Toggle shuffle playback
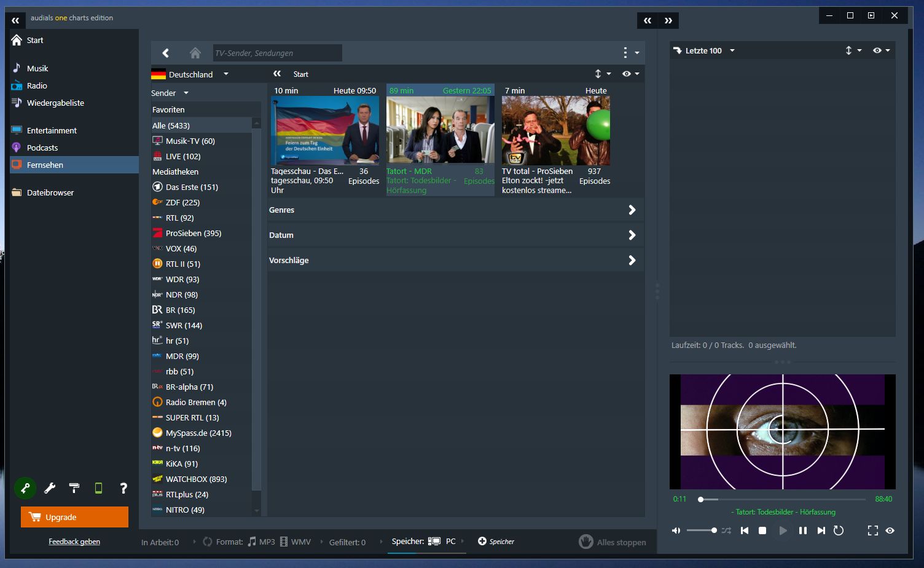 pyautogui.click(x=726, y=531)
